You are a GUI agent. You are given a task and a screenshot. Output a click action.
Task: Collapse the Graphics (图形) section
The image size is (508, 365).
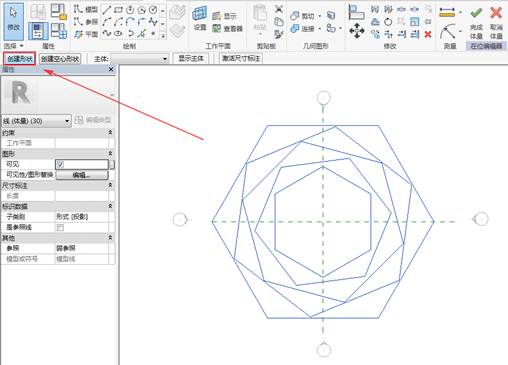pos(110,153)
